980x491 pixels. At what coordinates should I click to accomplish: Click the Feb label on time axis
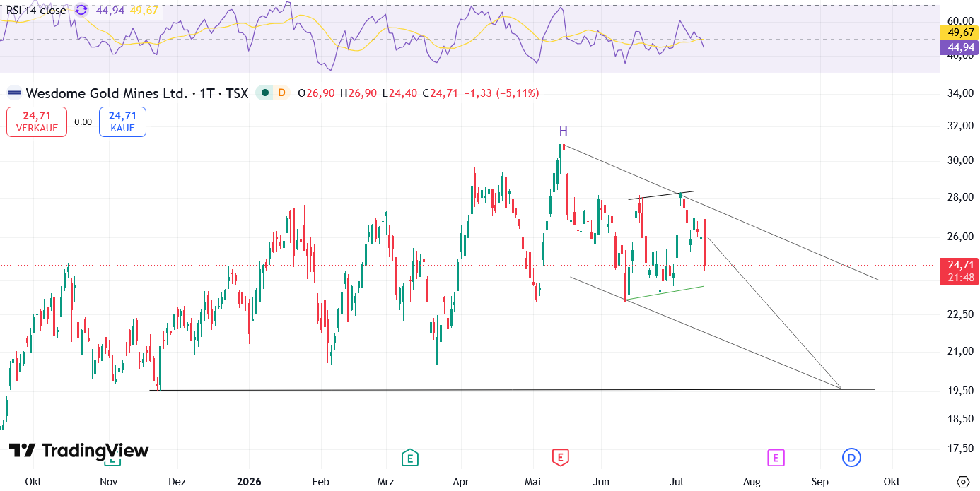(321, 482)
